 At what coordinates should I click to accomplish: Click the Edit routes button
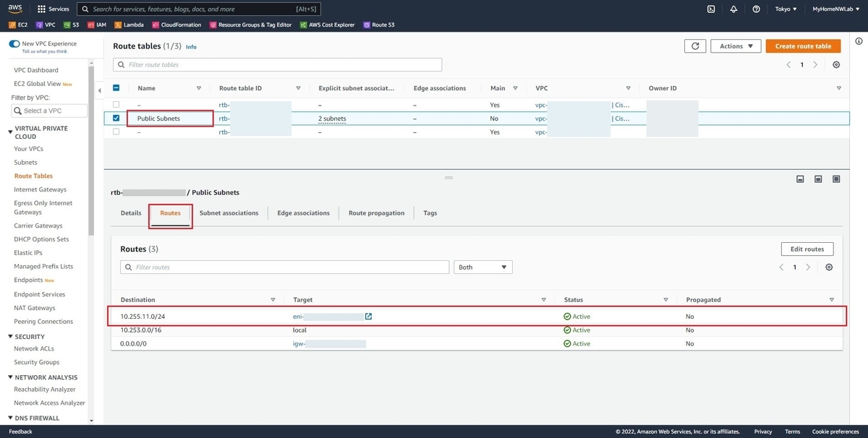coord(807,249)
